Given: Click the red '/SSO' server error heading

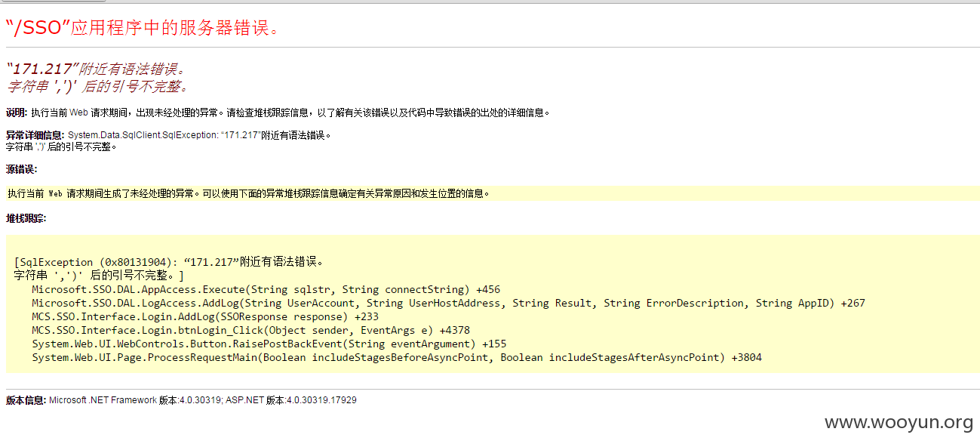Looking at the screenshot, I should tap(144, 28).
